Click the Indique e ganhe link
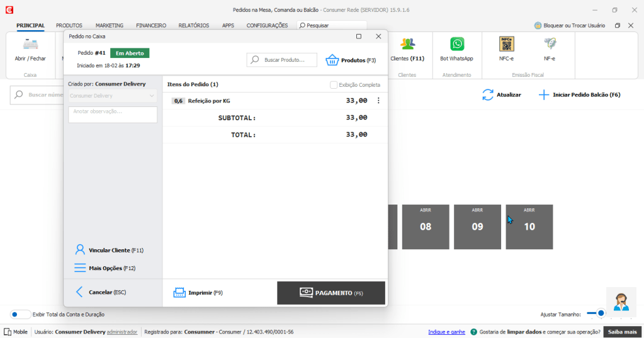This screenshot has height=338, width=644. point(446,332)
